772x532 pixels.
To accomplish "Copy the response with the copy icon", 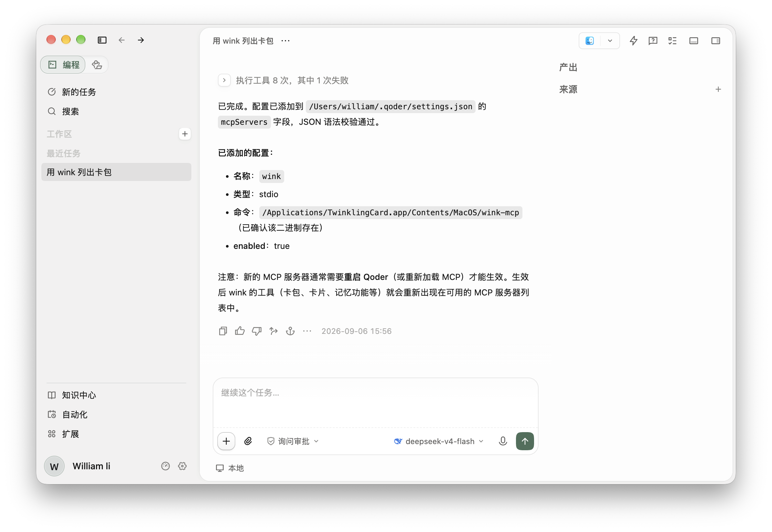I will (x=223, y=331).
